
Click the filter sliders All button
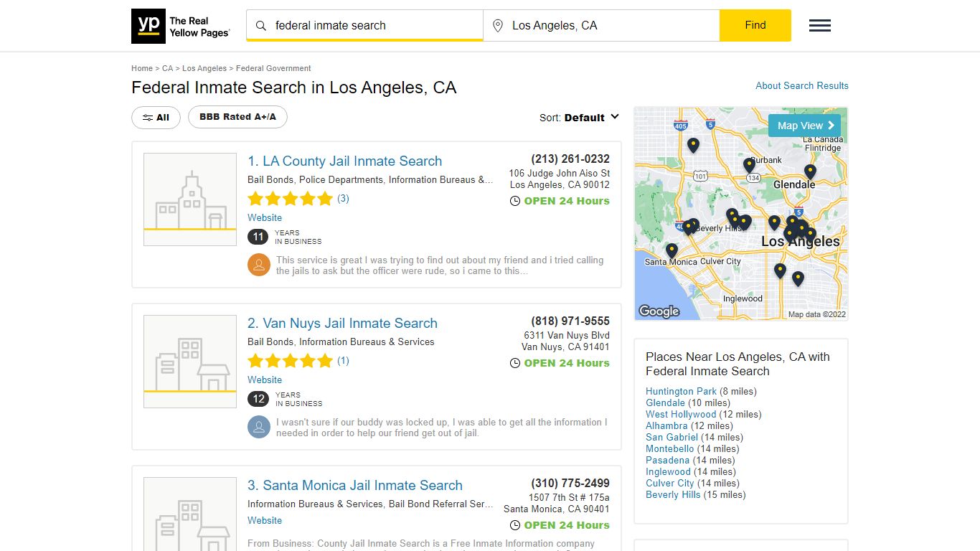point(156,118)
